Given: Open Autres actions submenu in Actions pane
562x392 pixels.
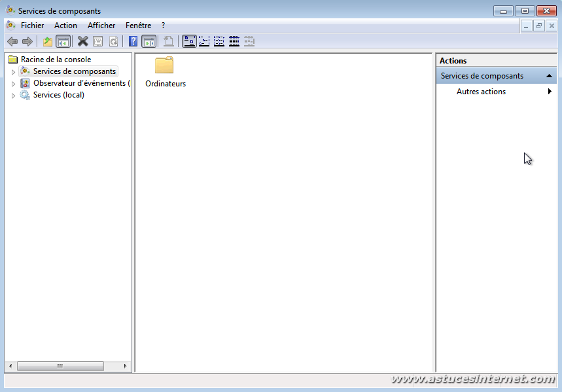Looking at the screenshot, I should 481,92.
